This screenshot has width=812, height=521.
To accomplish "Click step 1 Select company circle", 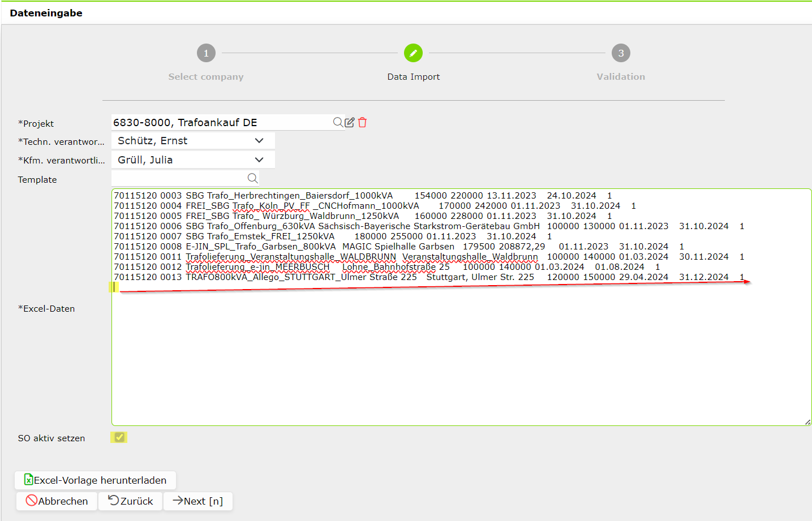I will [206, 53].
